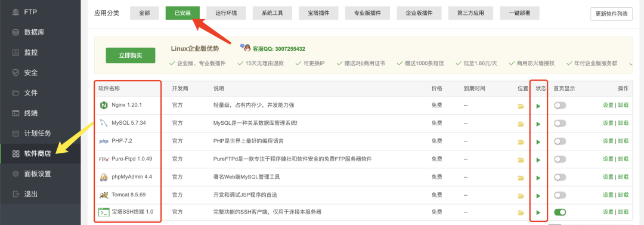Click the PHP-7.2 running status play icon
Viewport: 644px width, 225px height.
point(538,142)
